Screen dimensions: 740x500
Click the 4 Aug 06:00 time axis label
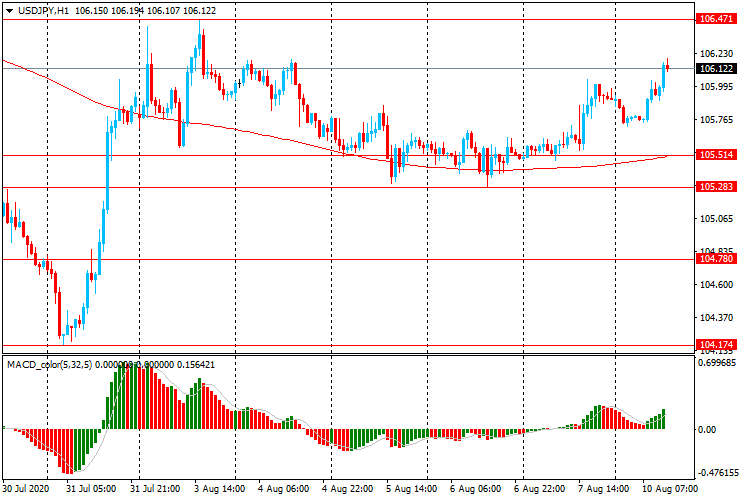point(284,488)
